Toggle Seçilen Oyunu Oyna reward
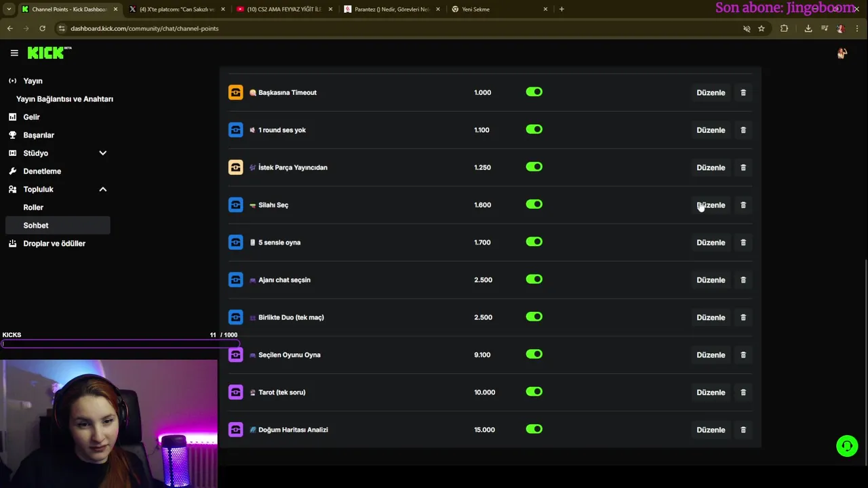 pyautogui.click(x=534, y=354)
